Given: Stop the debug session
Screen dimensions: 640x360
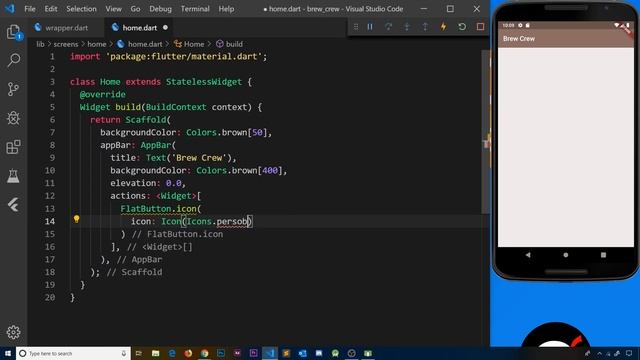Looking at the screenshot, I should point(480,27).
